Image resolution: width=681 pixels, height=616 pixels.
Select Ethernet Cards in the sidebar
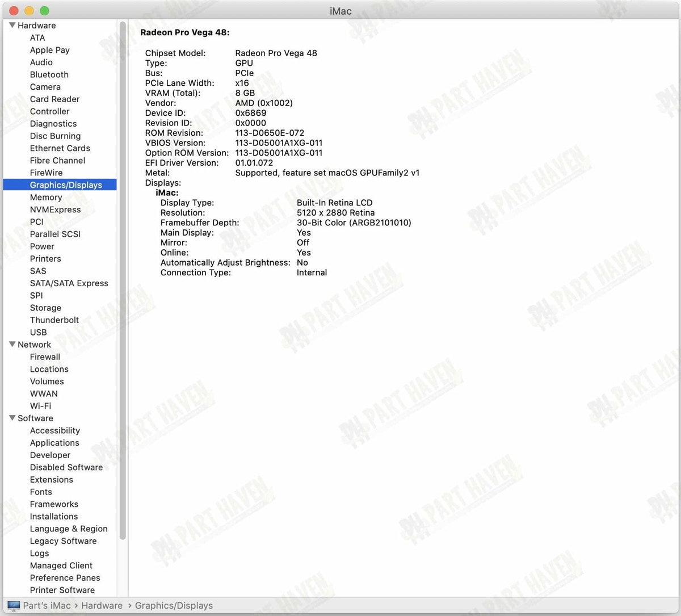tap(60, 148)
